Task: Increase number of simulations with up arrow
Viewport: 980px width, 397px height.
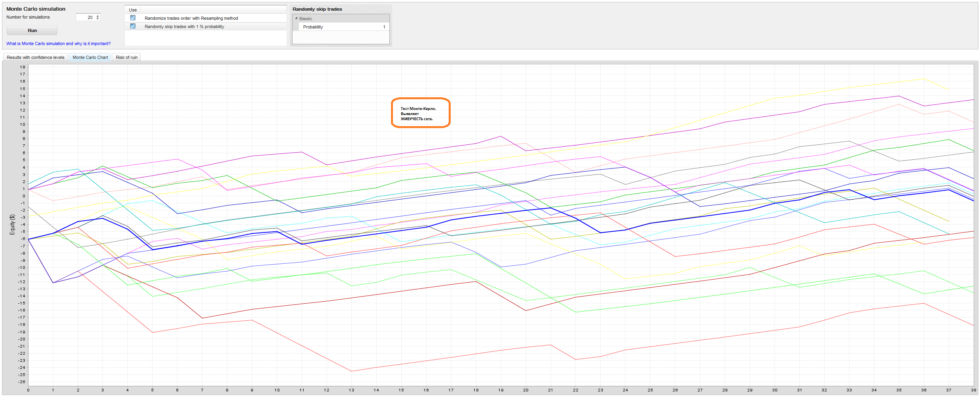Action: point(98,16)
